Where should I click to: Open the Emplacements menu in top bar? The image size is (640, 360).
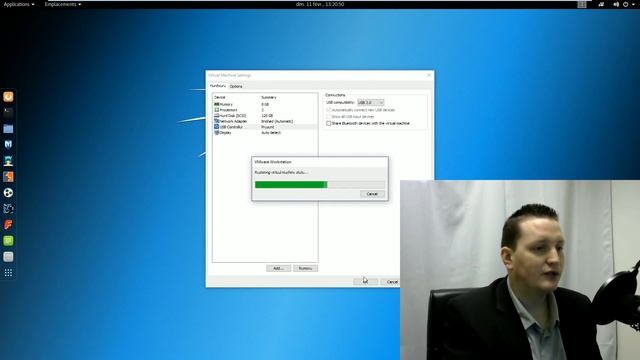coord(62,4)
